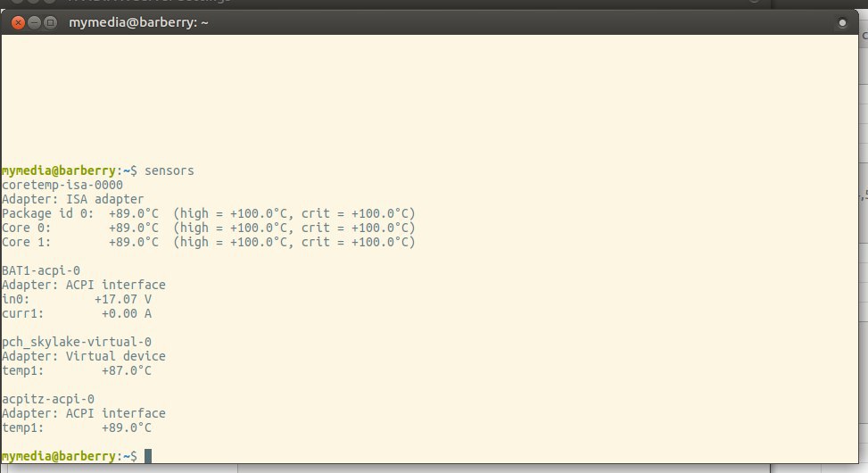Screen dimensions: 868x473
Task: Click the typed command 'sensors'
Action: [x=169, y=170]
